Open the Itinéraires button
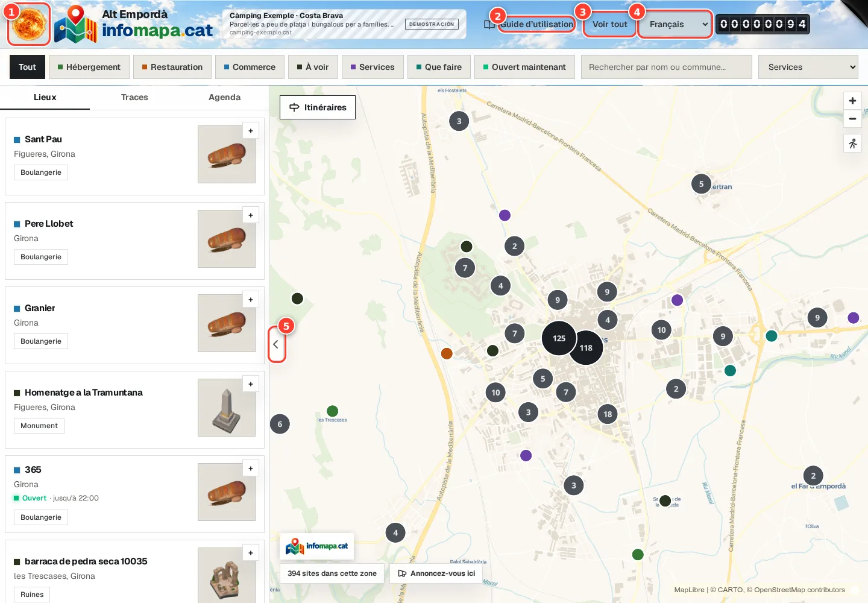 (x=318, y=107)
